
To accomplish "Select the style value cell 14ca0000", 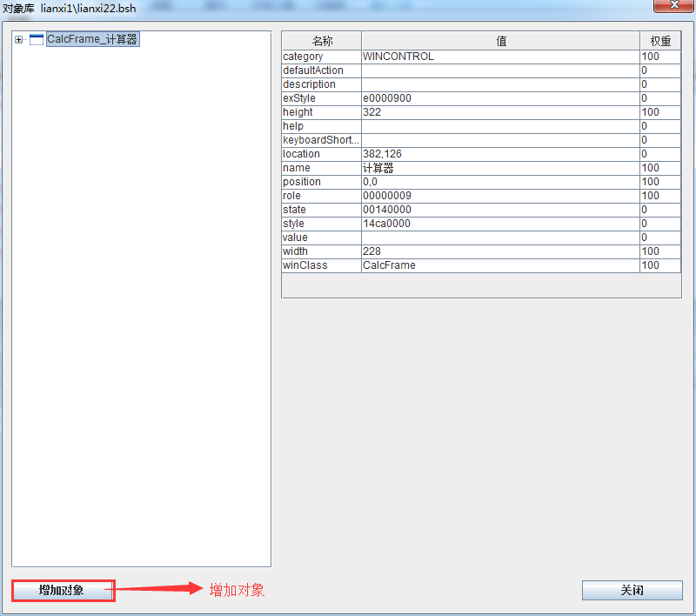I will pos(501,224).
